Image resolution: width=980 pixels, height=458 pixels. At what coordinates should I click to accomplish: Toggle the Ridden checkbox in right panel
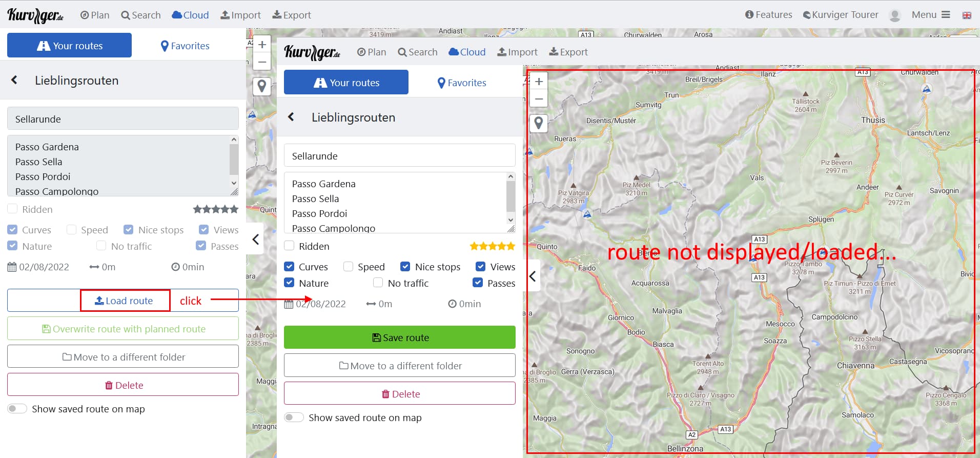point(290,246)
